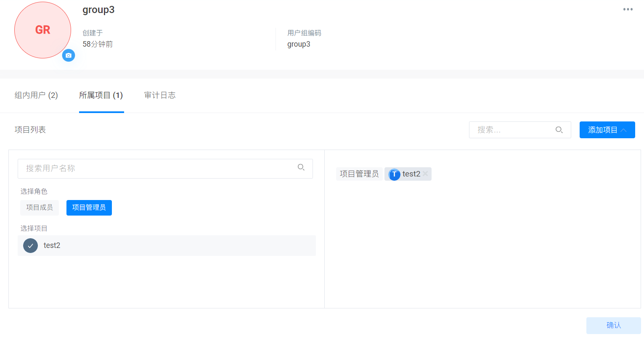Click the GR group avatar circle
This screenshot has width=644, height=337.
pos(42,30)
